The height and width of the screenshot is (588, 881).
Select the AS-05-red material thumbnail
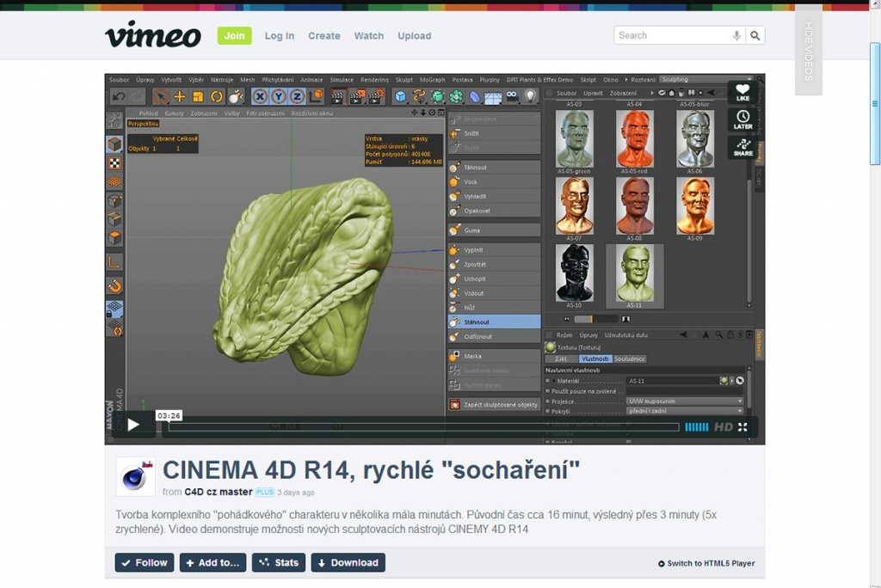click(634, 139)
